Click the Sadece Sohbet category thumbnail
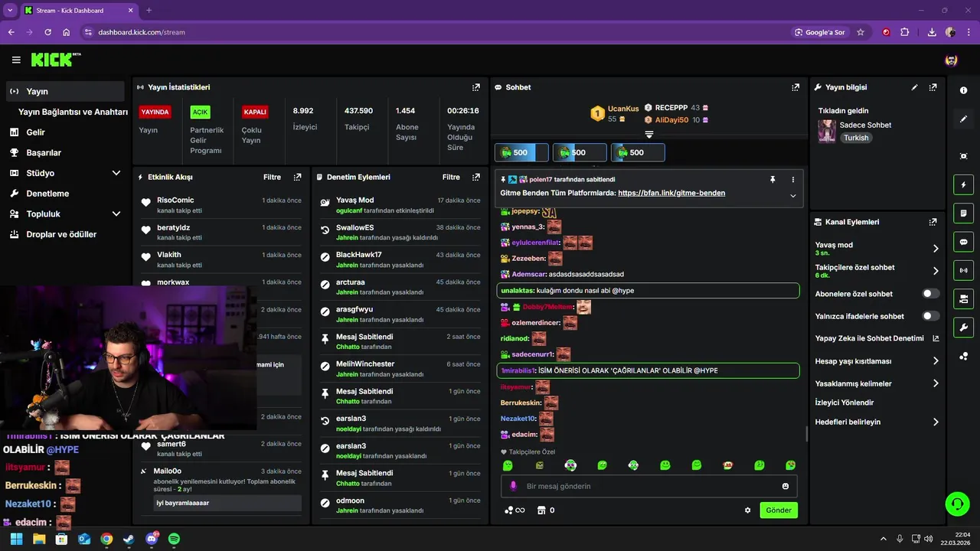Screen dimensions: 980x551 tap(827, 132)
